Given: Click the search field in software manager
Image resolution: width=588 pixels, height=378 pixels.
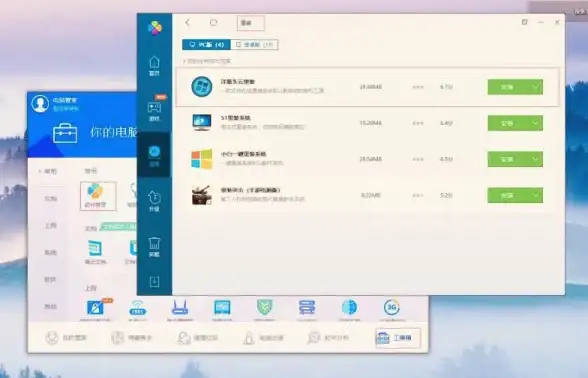Looking at the screenshot, I should click(250, 23).
